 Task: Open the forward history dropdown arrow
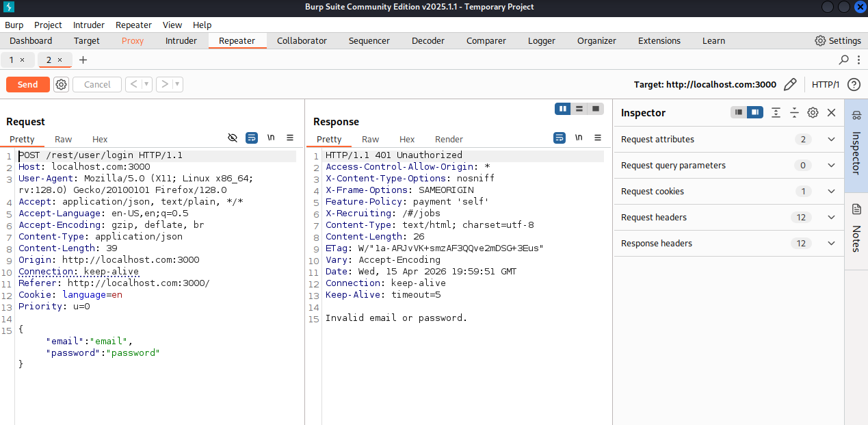pyautogui.click(x=177, y=84)
